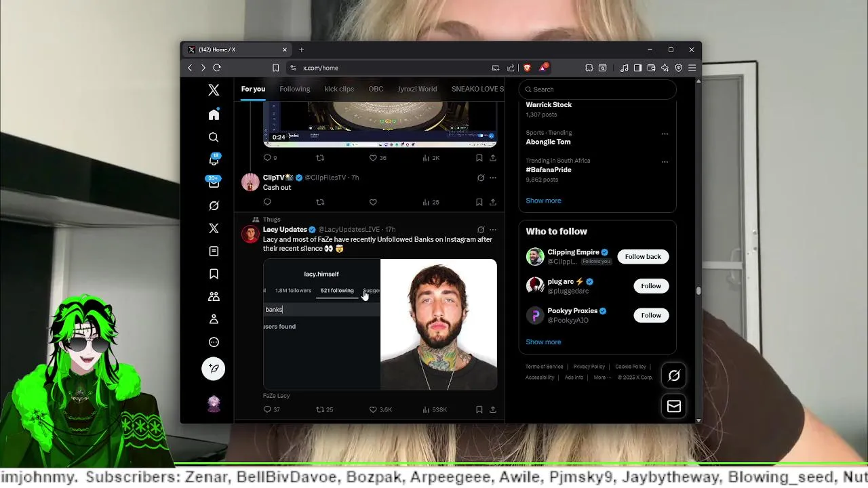Screen dimensions: 868x488
Task: Open floating Grok button at bottom right
Action: coord(674,375)
